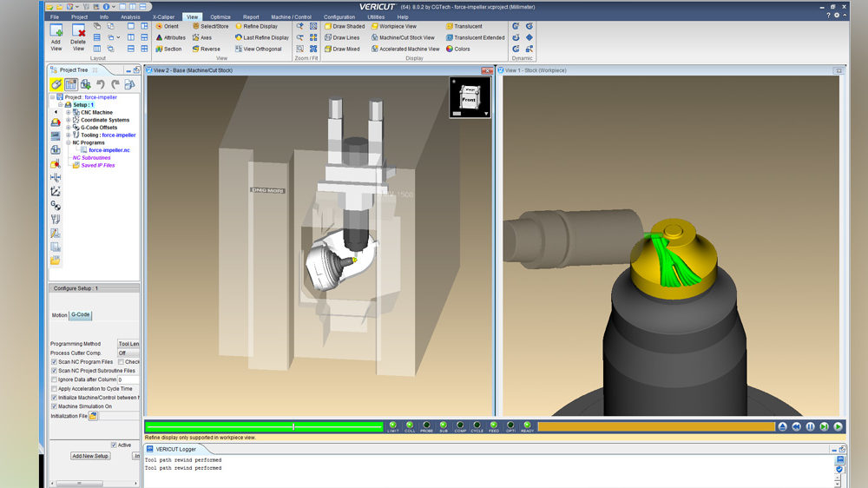The image size is (868, 488).
Task: Click Last Refine Display
Action: (262, 37)
